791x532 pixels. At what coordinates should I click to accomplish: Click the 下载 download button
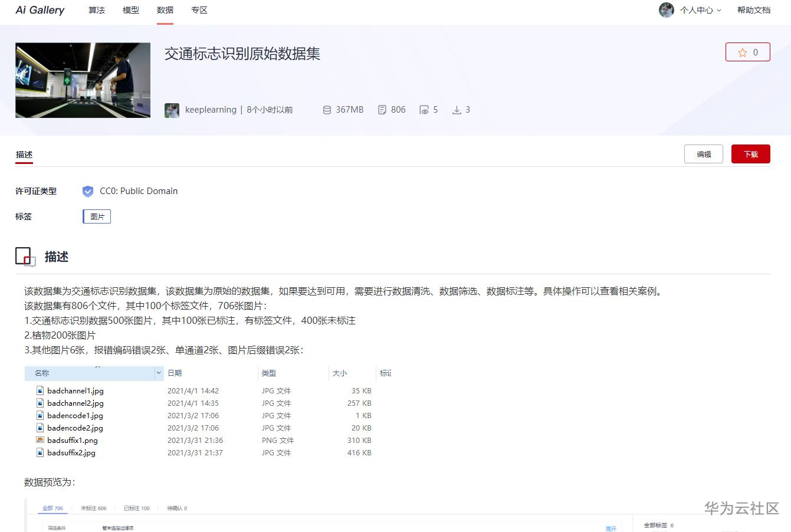coord(750,153)
